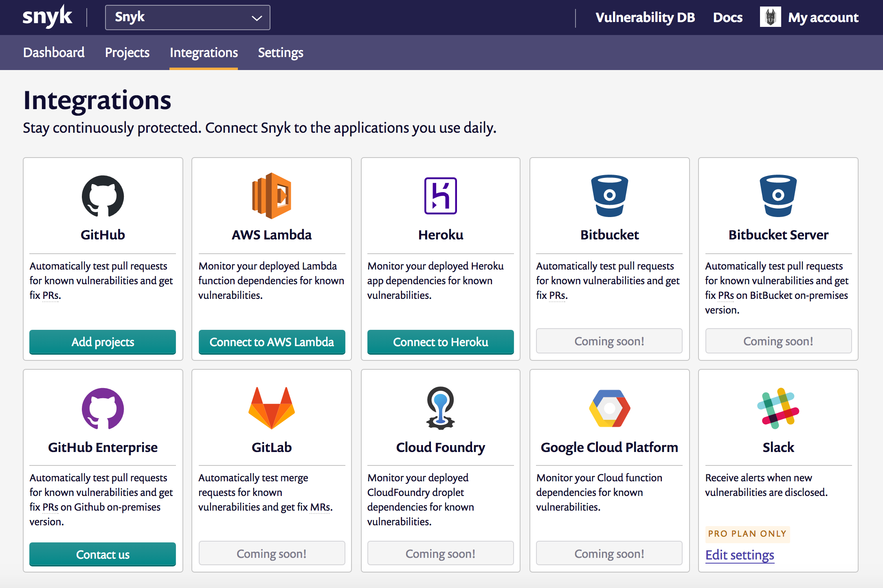The image size is (883, 588).
Task: Click the Cloud Foundry logo icon
Action: (x=440, y=408)
